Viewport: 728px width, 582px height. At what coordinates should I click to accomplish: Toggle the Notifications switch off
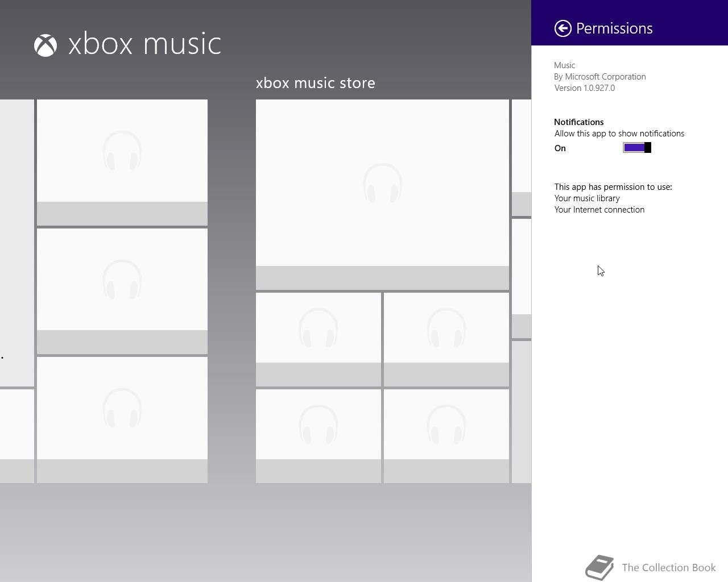coord(637,148)
